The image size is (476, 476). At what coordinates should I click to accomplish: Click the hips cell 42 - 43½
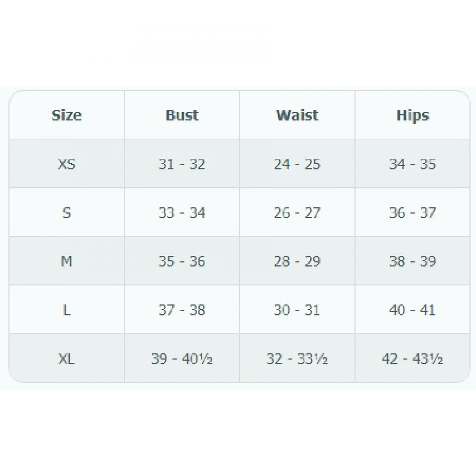coord(412,359)
